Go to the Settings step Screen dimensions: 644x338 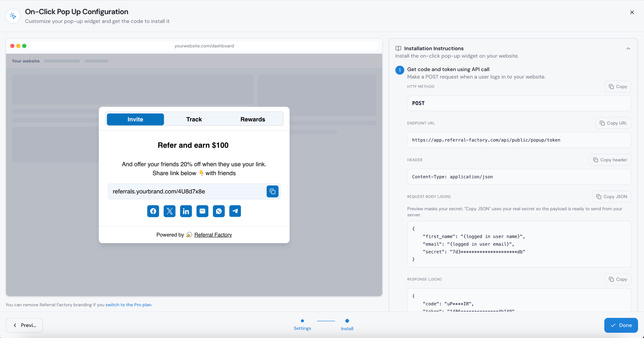click(x=302, y=325)
